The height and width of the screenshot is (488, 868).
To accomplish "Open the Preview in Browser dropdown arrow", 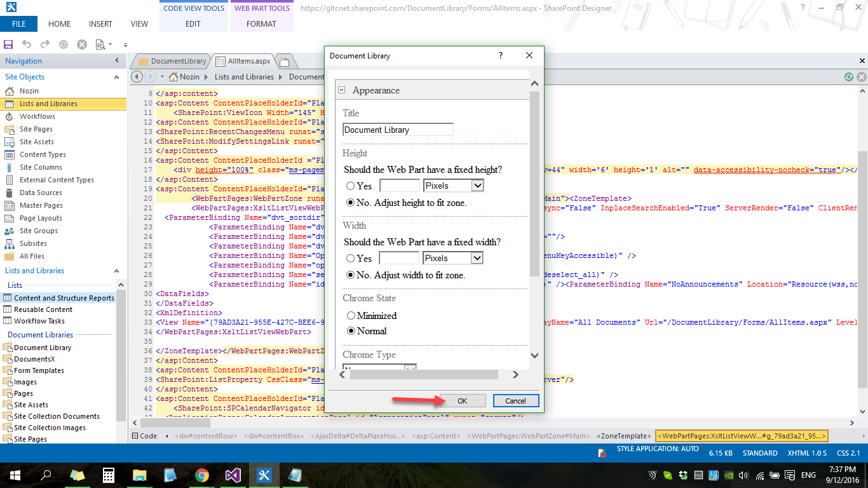I will coord(110,44).
